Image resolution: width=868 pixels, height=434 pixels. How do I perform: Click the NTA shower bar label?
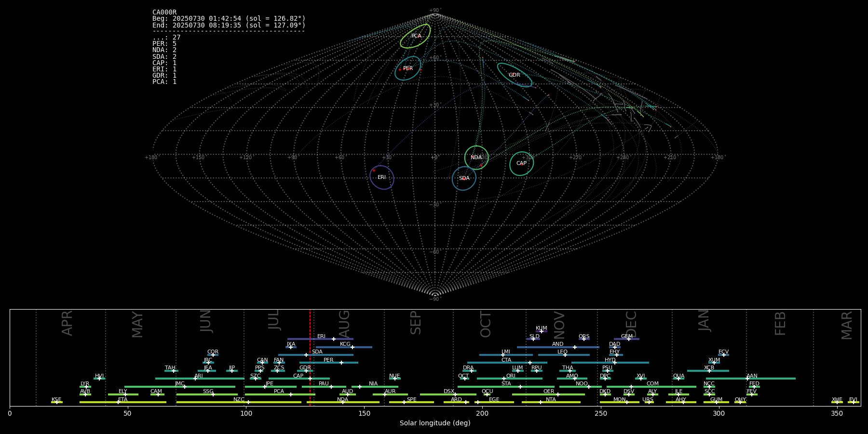(551, 400)
